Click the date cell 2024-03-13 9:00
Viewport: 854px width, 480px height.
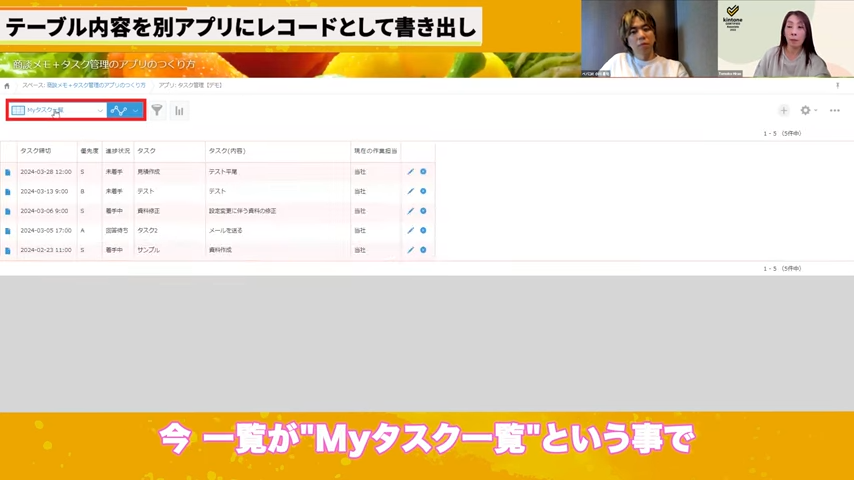44,191
